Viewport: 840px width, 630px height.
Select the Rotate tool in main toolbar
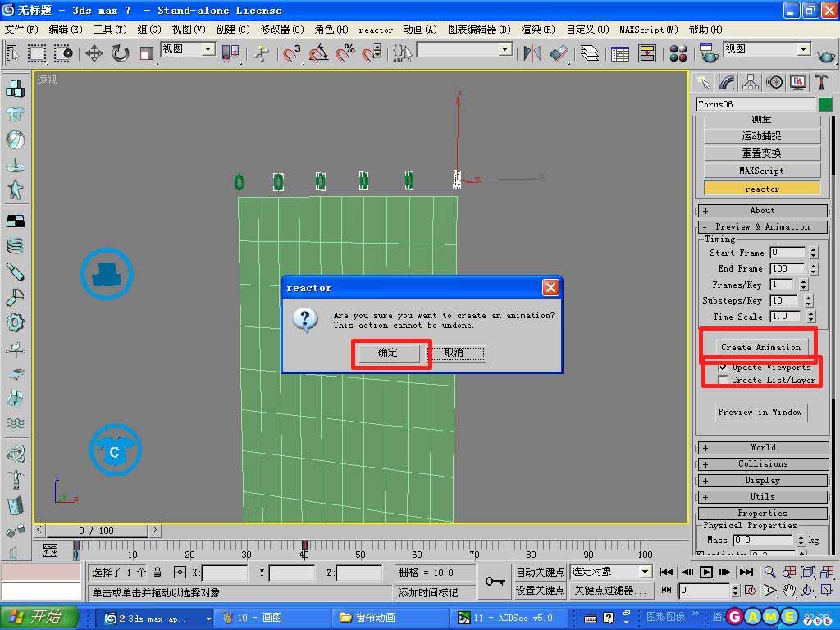pyautogui.click(x=121, y=53)
